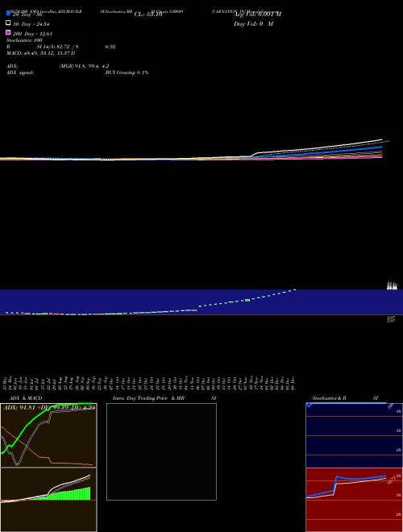This screenshot has height=532, width=403.
Task: Click the magenta 200 Day EMA legend square
Action: [8, 32]
